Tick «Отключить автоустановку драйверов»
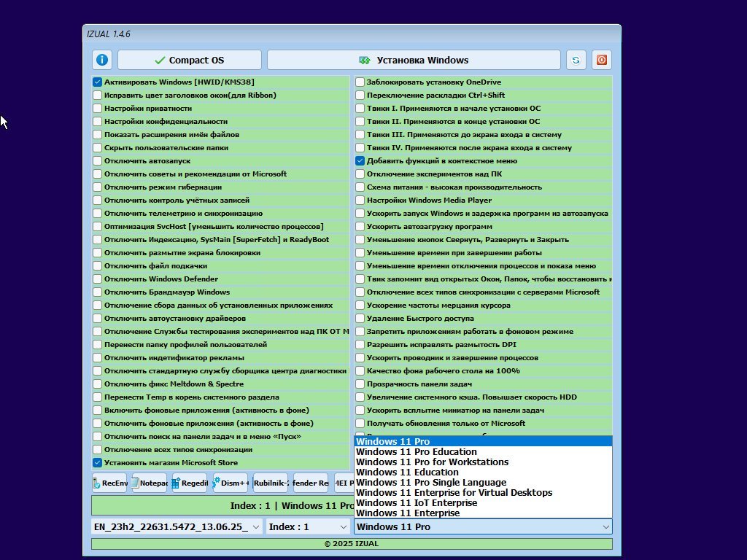 pyautogui.click(x=97, y=318)
